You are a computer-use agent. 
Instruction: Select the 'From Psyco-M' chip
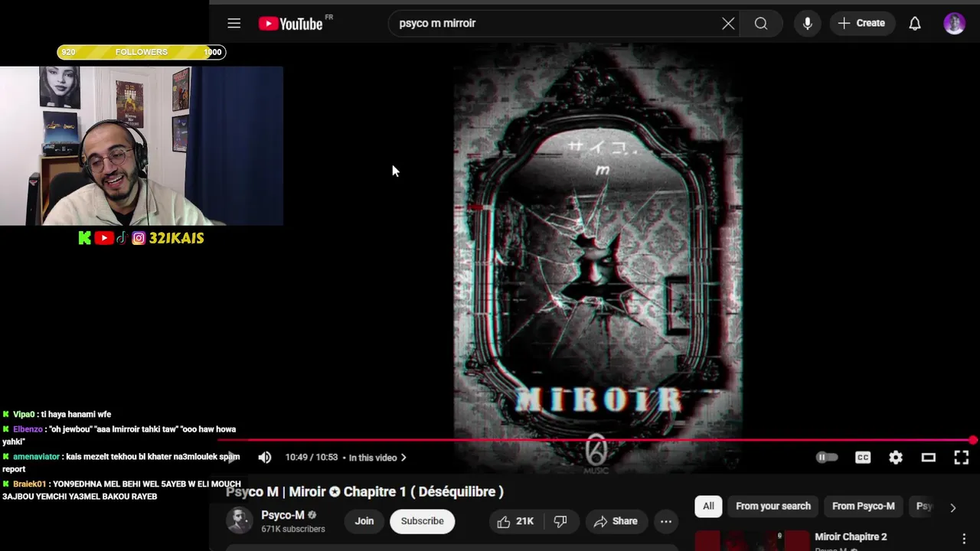click(863, 506)
